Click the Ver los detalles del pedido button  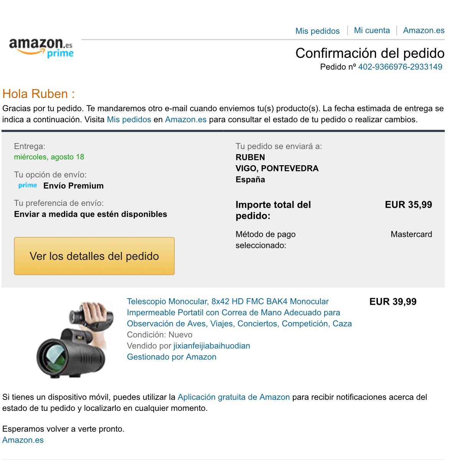point(94,256)
